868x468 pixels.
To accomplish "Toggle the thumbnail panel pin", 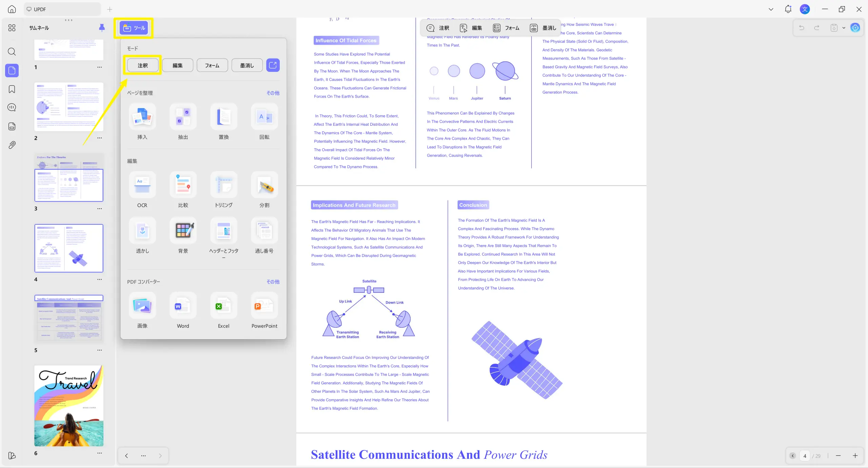I will tap(102, 28).
